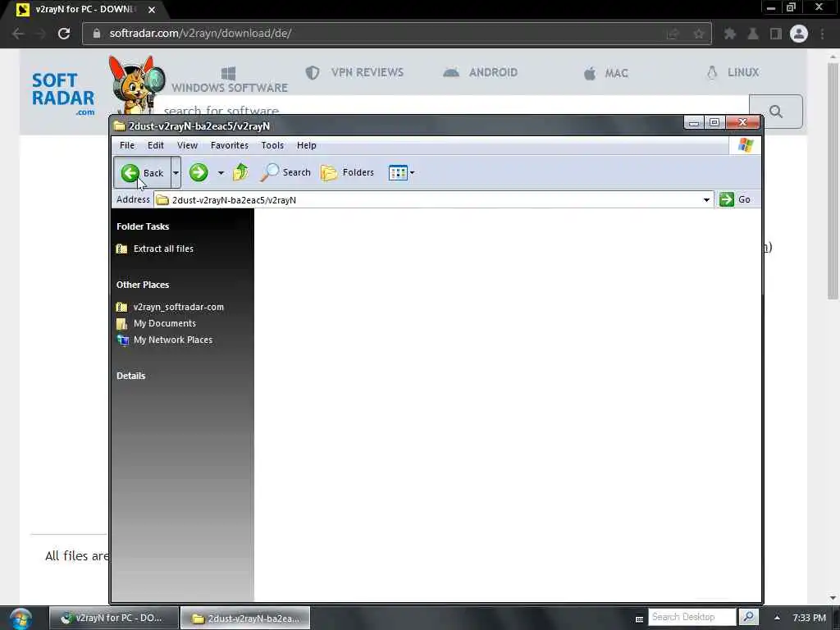Open the Windows Start button
This screenshot has height=630, width=840.
point(21,619)
